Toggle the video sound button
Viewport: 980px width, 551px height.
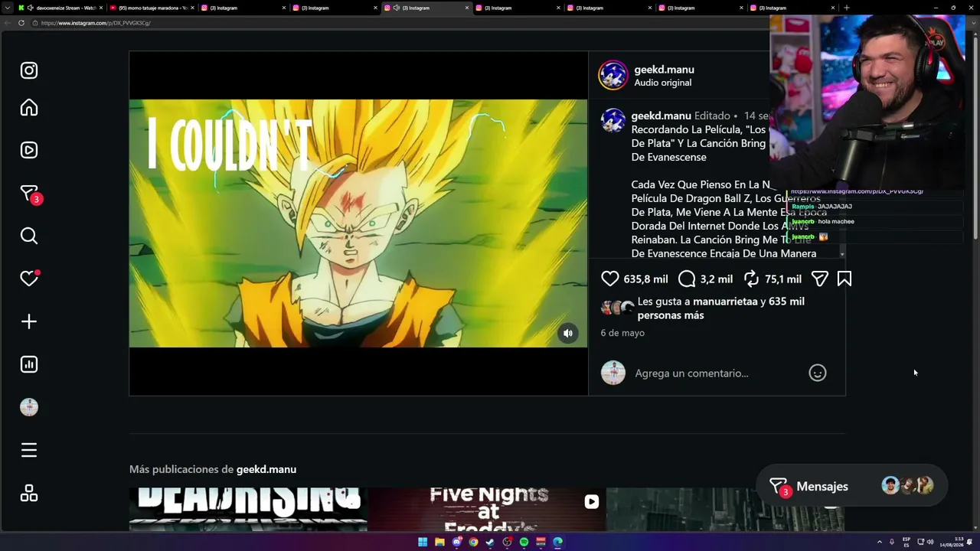coord(568,333)
